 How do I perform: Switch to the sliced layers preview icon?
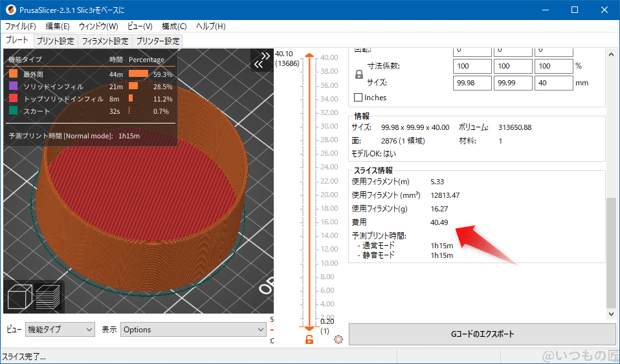48,297
